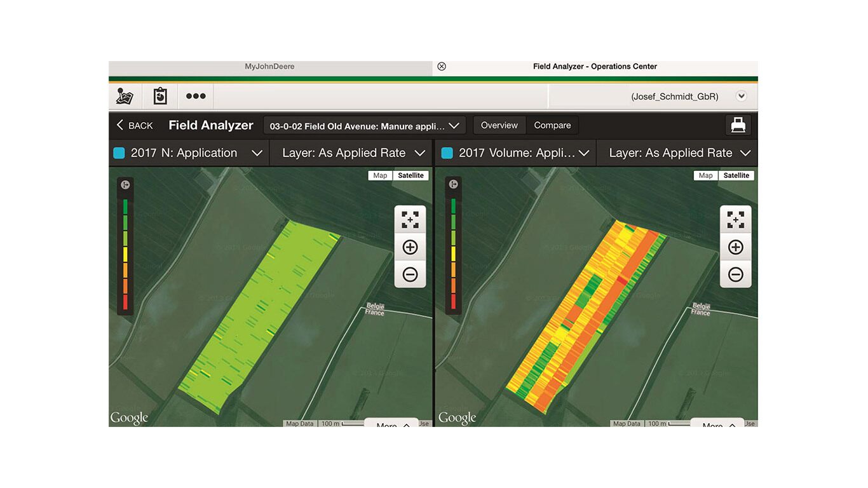Image resolution: width=868 pixels, height=488 pixels.
Task: Open the map icon in top toolbar
Action: click(x=125, y=96)
